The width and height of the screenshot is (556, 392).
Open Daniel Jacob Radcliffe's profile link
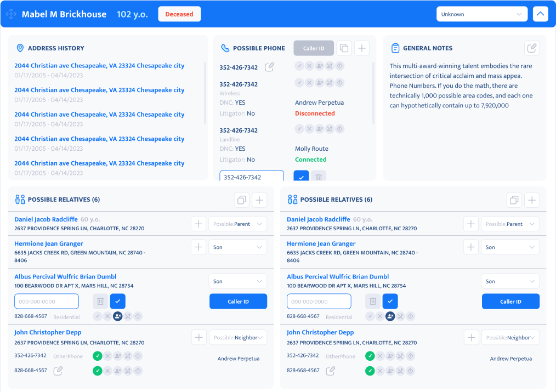[x=46, y=219]
